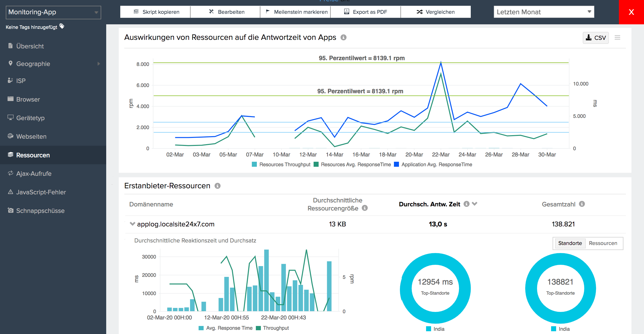Image resolution: width=644 pixels, height=334 pixels.
Task: Expand the Geographie submenu arrow
Action: (99, 64)
